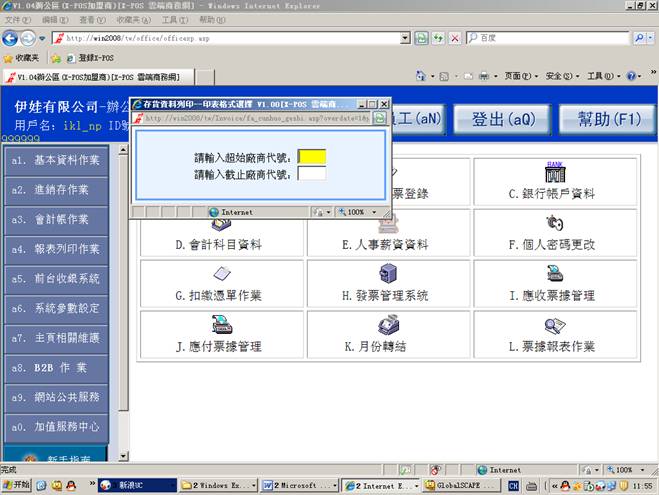The height and width of the screenshot is (495, 659).
Task: Click the K. 月份轉結 icon
Action: pyautogui.click(x=386, y=324)
